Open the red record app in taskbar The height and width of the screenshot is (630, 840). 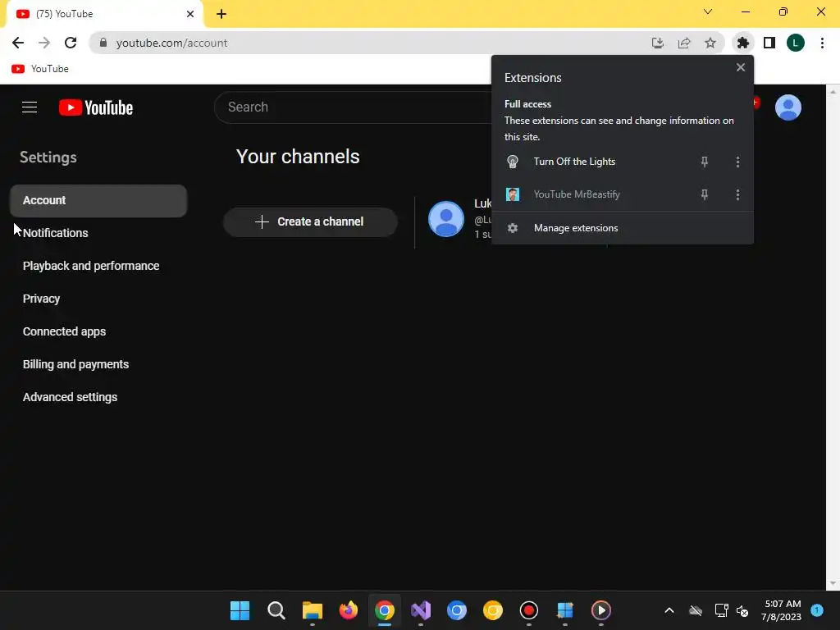[x=529, y=610]
